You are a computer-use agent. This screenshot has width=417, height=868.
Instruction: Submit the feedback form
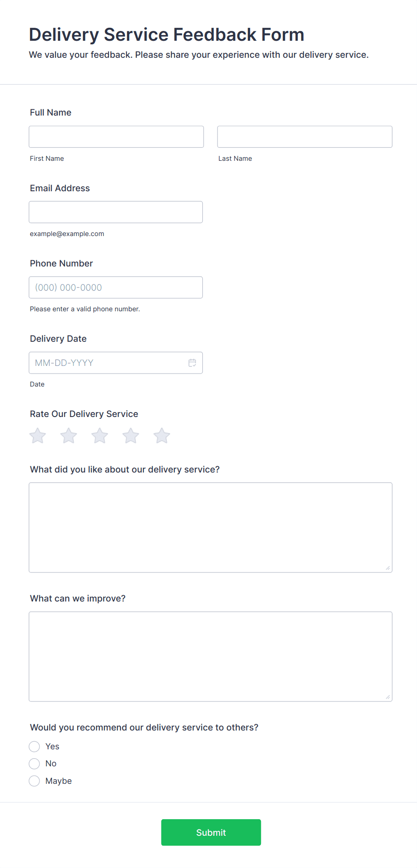coord(211,833)
